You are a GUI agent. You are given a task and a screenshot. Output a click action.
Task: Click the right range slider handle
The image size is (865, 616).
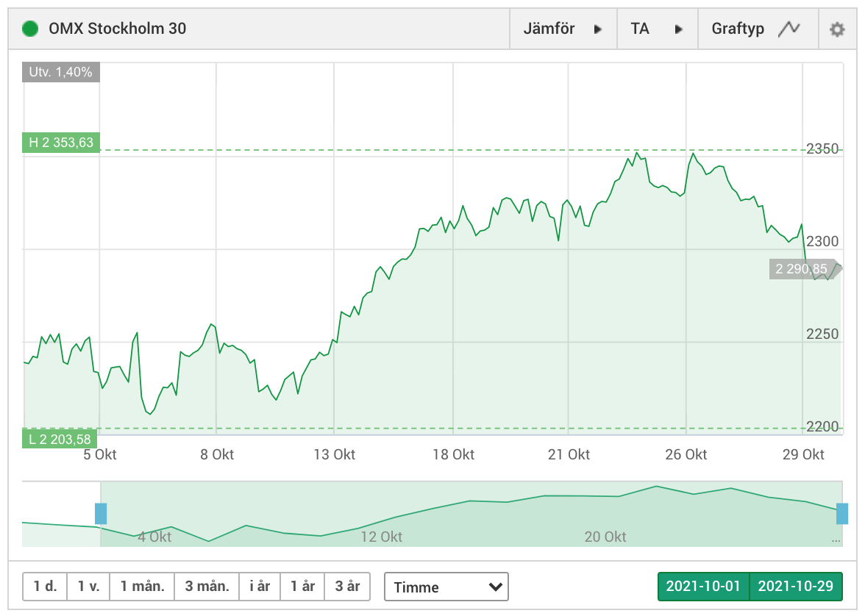point(841,513)
